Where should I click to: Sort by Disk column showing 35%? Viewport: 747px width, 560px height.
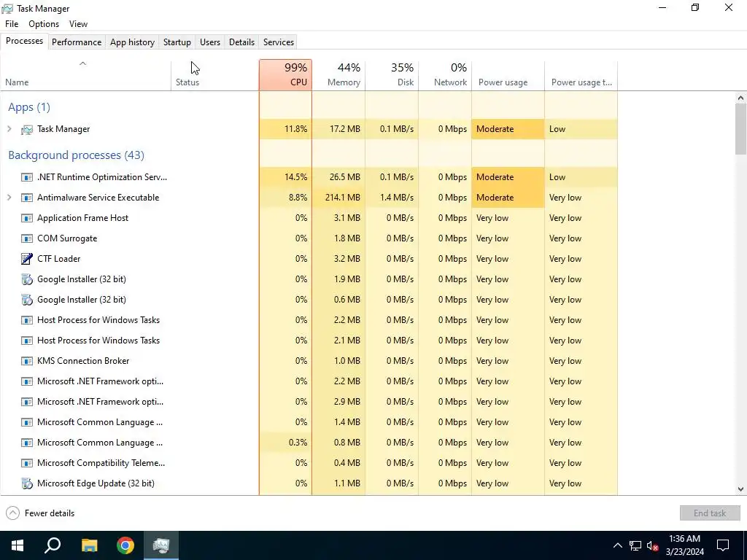click(392, 75)
